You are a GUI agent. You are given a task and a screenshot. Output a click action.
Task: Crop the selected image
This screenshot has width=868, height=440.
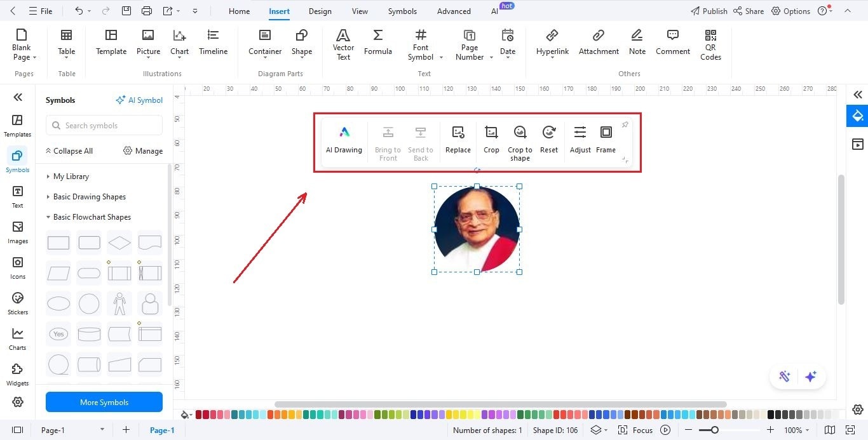491,140
